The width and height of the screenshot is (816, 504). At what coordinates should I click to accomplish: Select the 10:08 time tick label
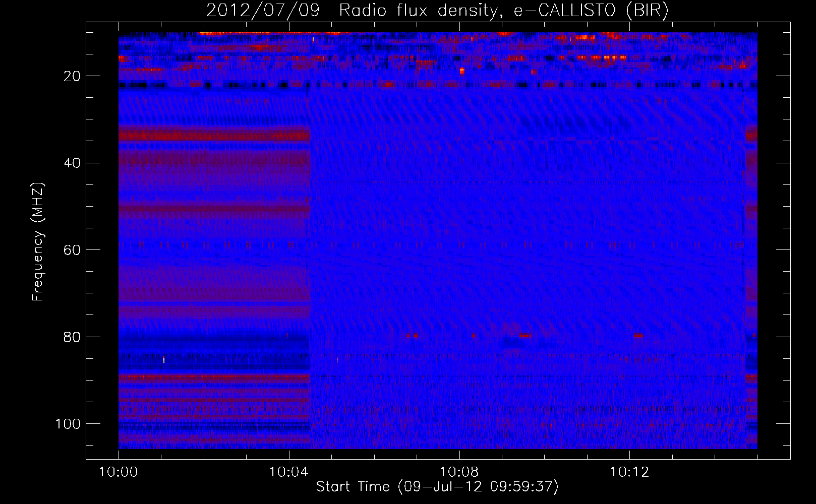pos(459,472)
